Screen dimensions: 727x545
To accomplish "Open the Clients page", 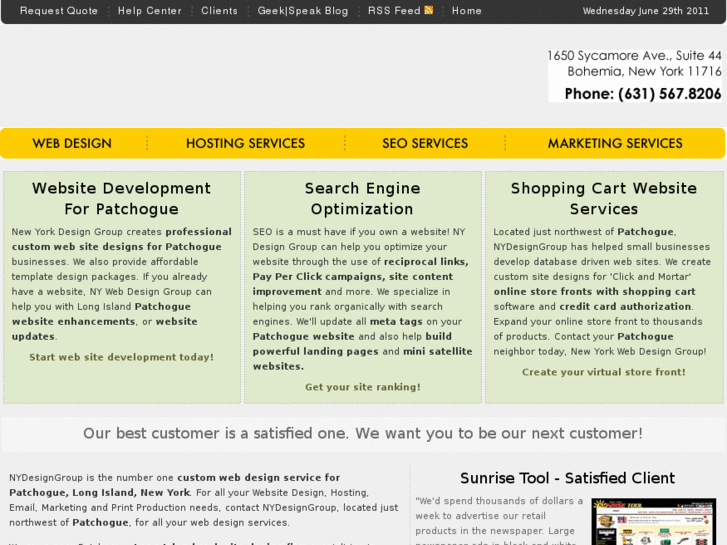I will click(219, 11).
